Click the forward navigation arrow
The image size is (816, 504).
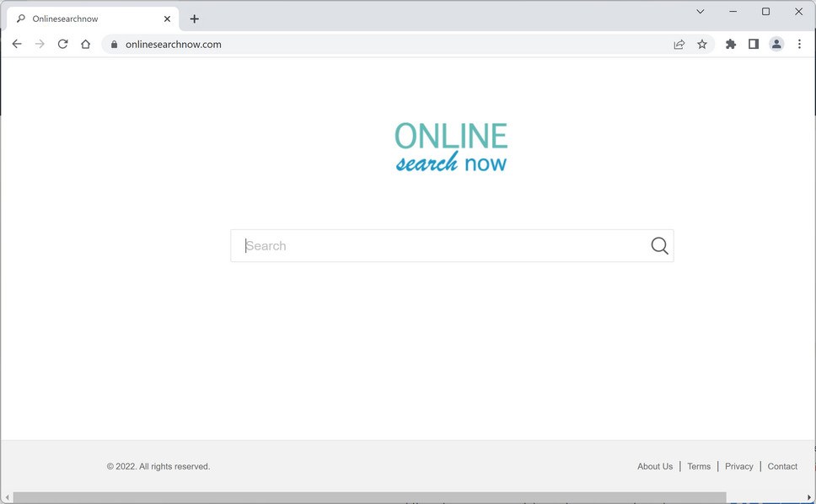point(40,44)
